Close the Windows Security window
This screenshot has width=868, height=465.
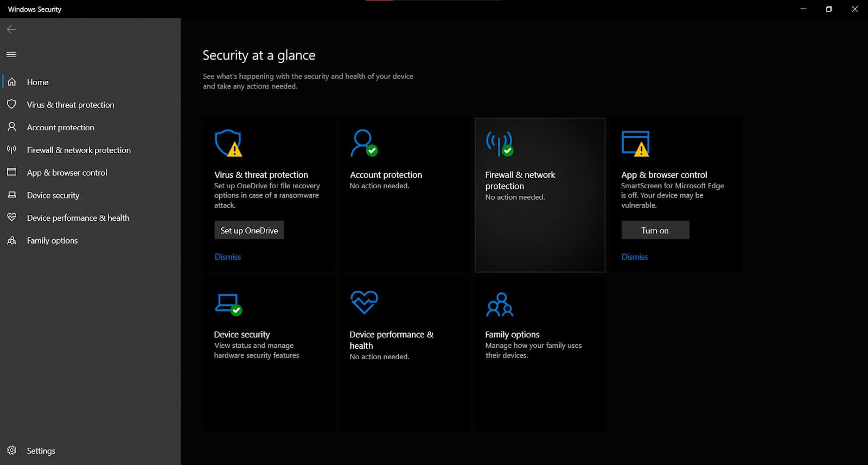855,9
